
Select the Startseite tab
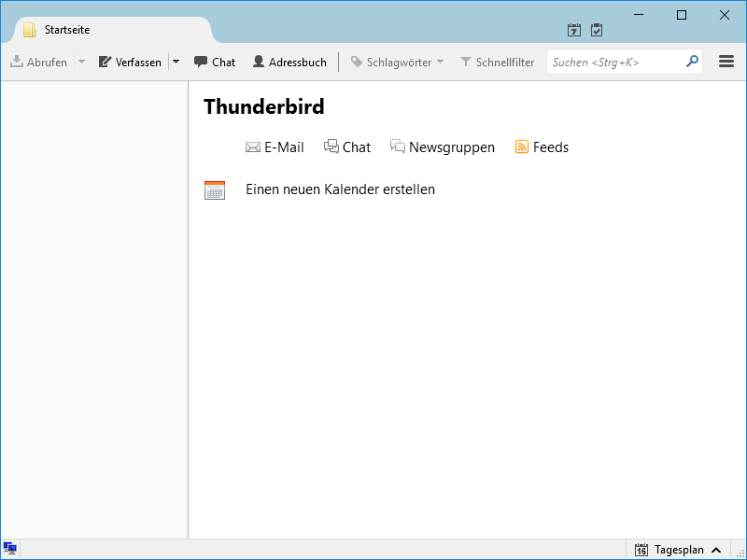(113, 30)
